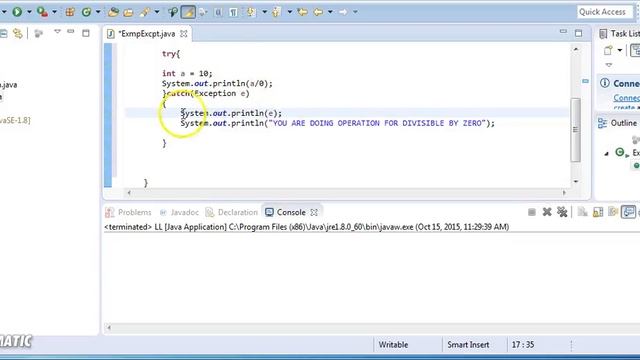
Task: Toggle the Mark Occurrences highlighter button
Action: tap(188, 12)
